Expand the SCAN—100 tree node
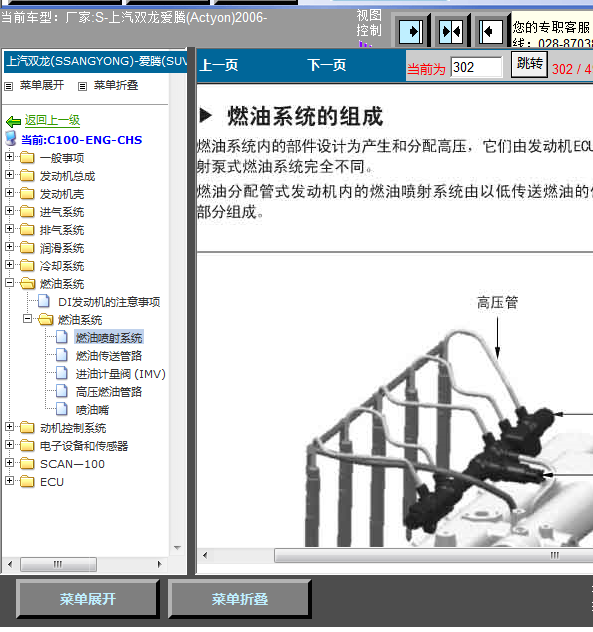The image size is (593, 632). coord(10,462)
